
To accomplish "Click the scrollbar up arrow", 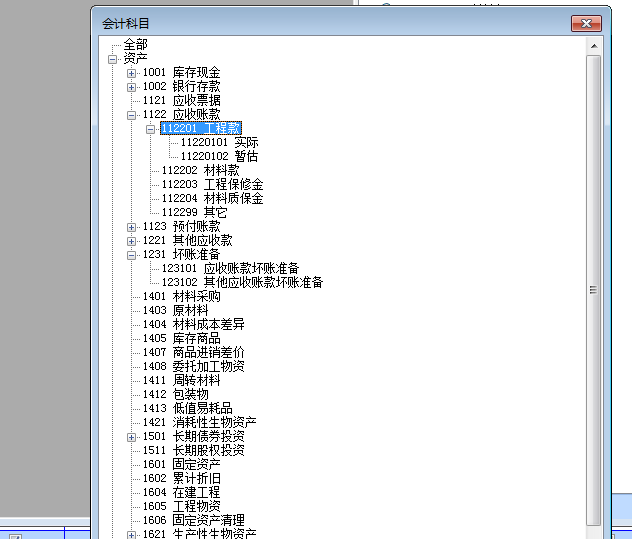I will click(x=594, y=46).
